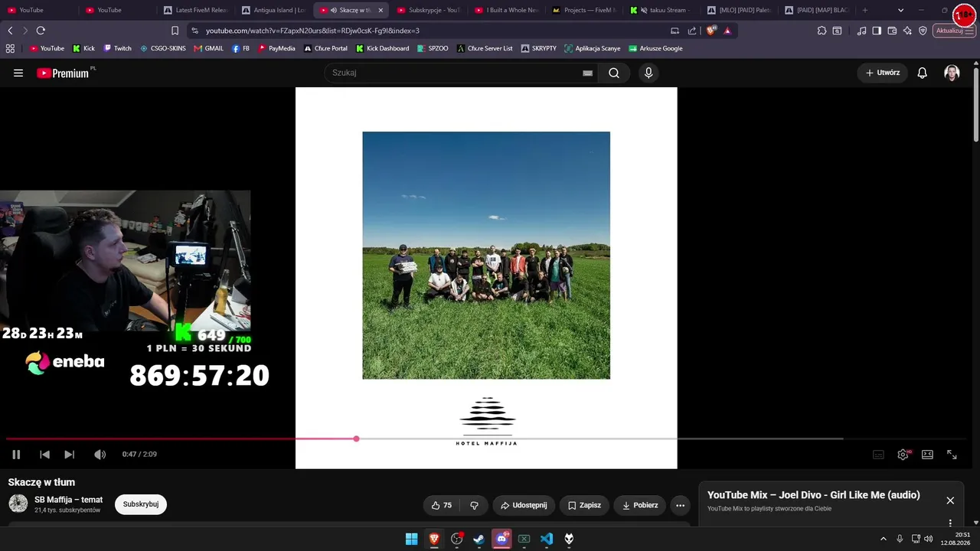Open Kick Dashboard bookmark

coord(382,48)
